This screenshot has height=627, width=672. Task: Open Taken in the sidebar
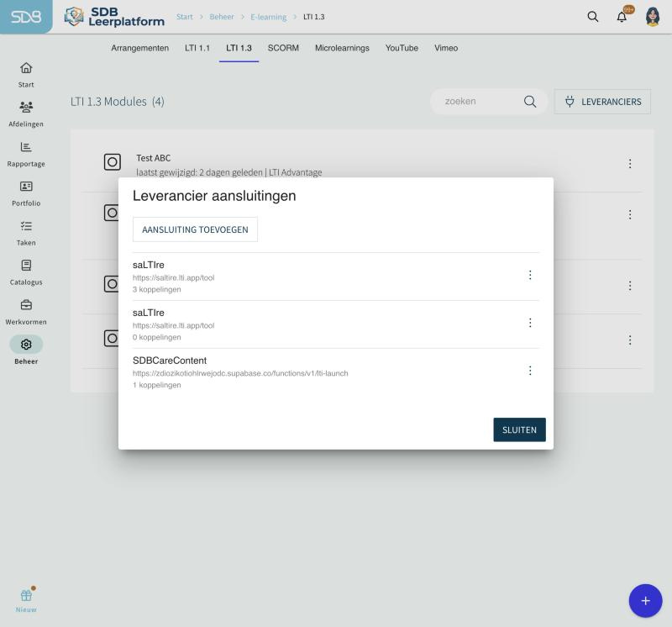click(x=26, y=233)
